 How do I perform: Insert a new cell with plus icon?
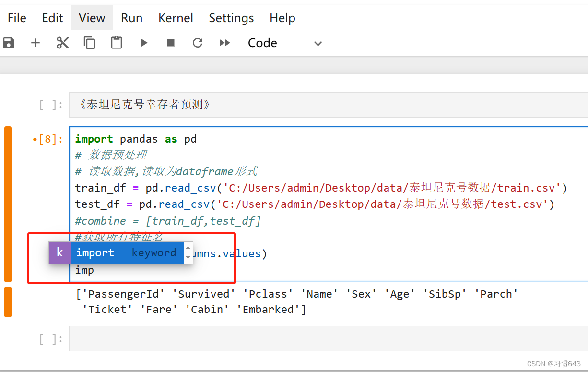pyautogui.click(x=35, y=43)
